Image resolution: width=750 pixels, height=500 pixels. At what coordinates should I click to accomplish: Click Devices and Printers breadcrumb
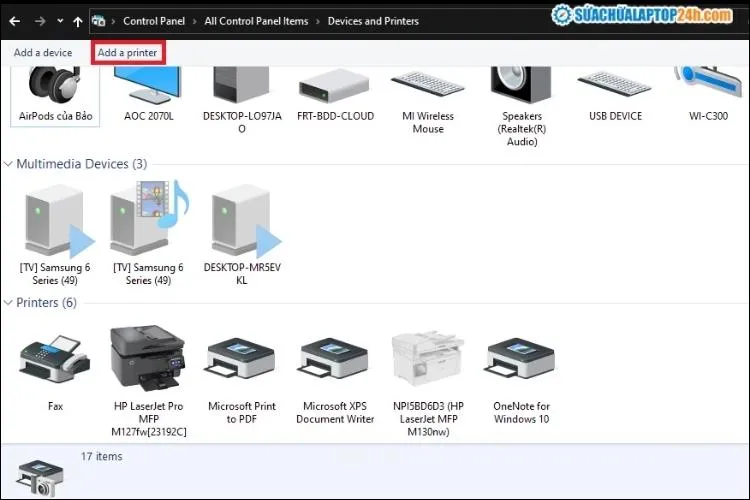(x=373, y=21)
